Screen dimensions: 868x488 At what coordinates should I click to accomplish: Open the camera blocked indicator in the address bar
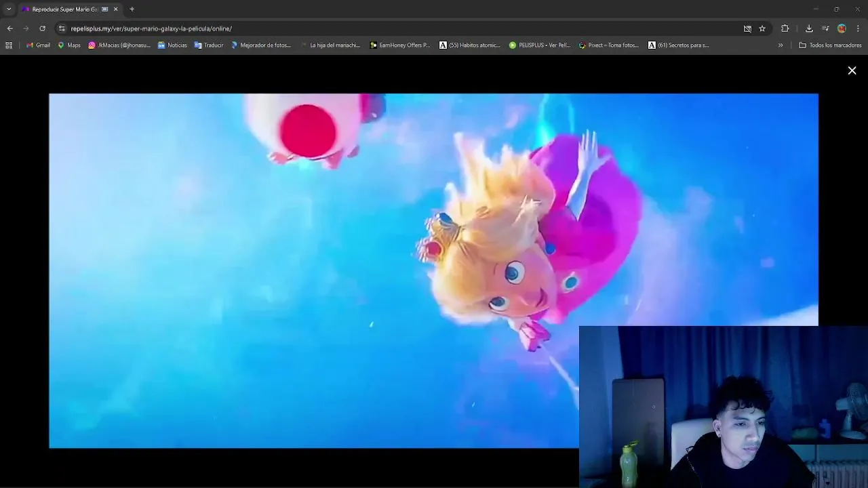click(747, 28)
